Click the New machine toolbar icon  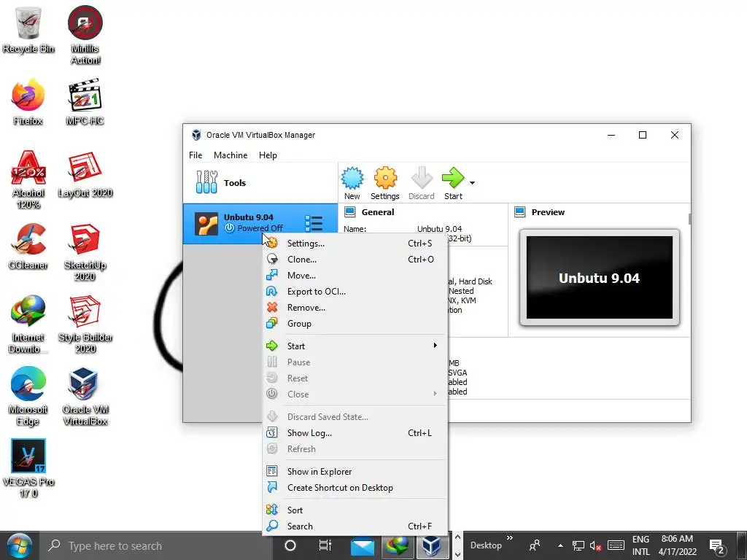(x=352, y=183)
